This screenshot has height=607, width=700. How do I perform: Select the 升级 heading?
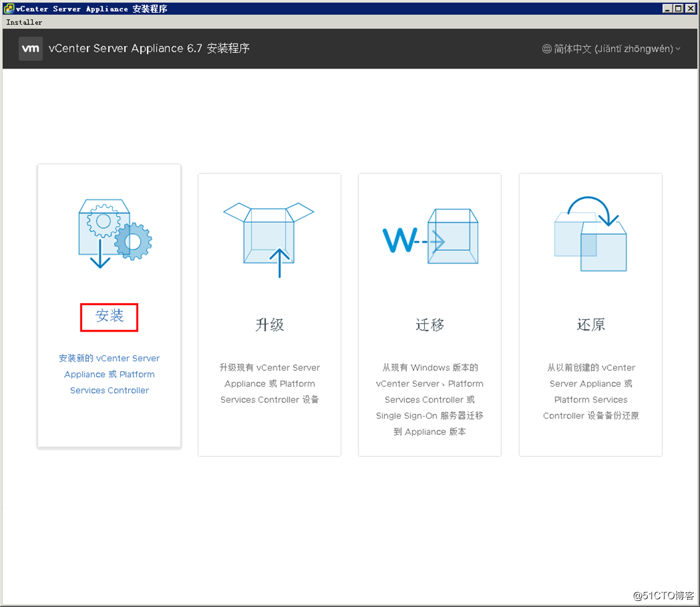270,325
